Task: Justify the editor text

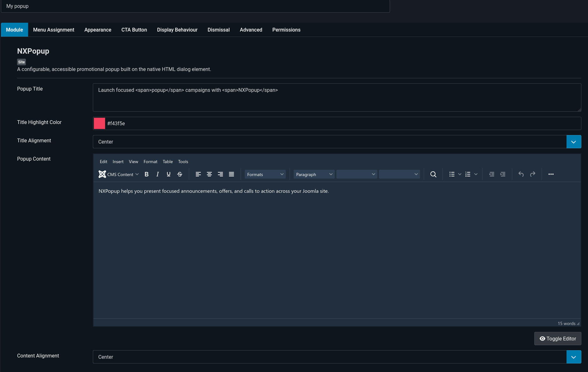Action: 231,174
